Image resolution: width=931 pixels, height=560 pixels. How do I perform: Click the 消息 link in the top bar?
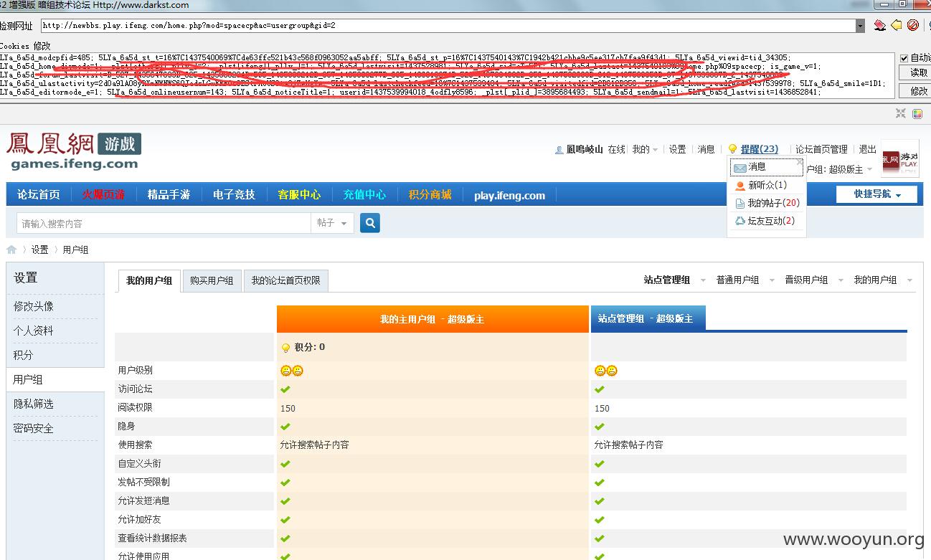706,149
